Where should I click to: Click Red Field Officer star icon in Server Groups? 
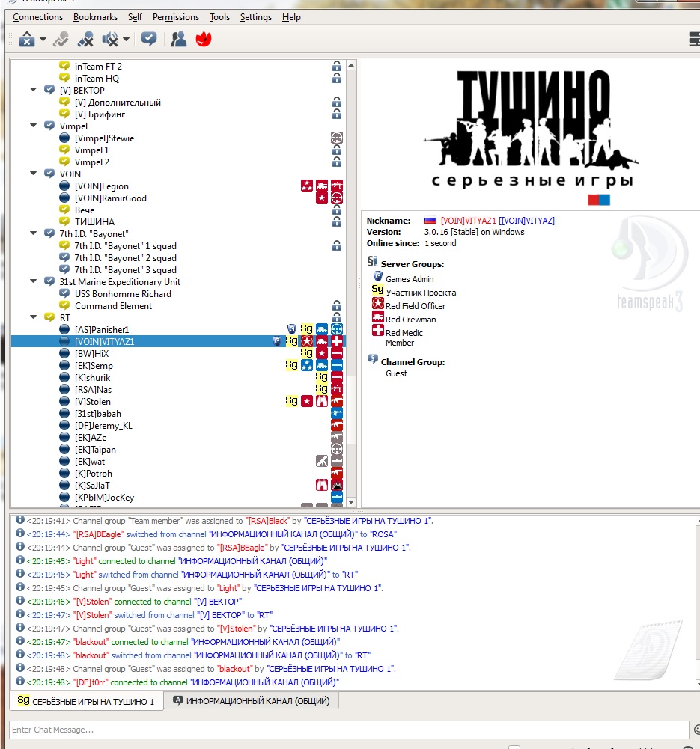pyautogui.click(x=378, y=303)
